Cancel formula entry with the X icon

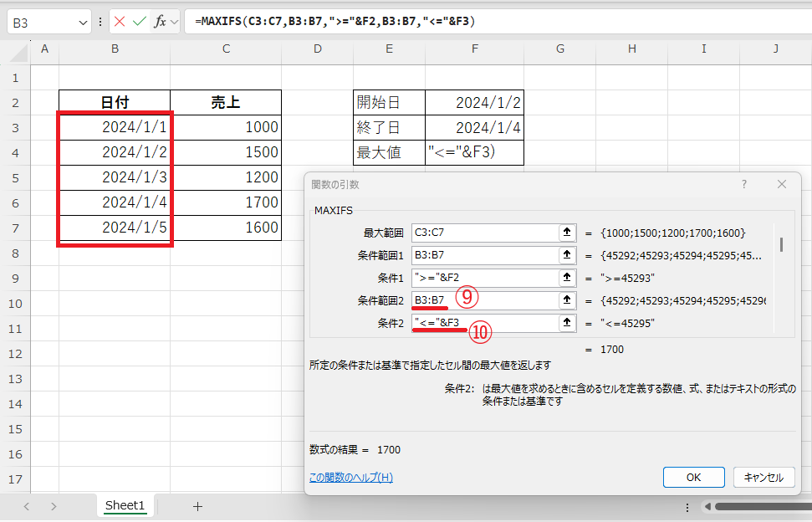click(120, 22)
